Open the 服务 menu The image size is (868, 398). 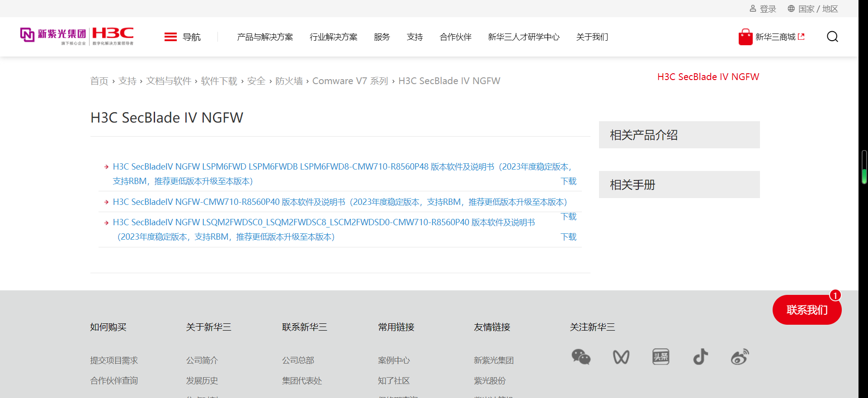[x=382, y=37]
